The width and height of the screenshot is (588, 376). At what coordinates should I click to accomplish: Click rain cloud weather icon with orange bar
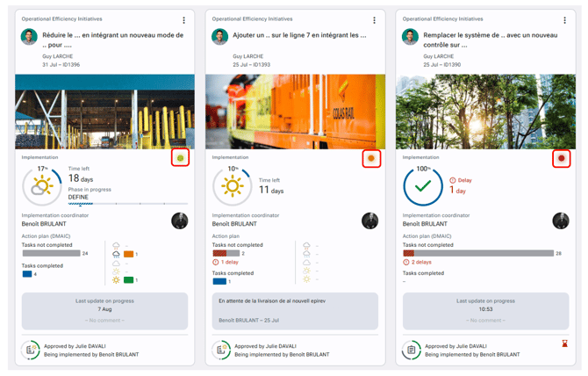pos(116,255)
